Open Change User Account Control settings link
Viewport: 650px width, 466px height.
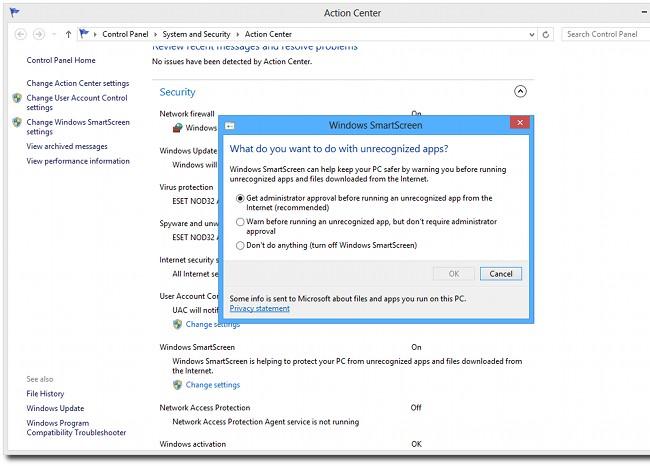click(x=77, y=103)
